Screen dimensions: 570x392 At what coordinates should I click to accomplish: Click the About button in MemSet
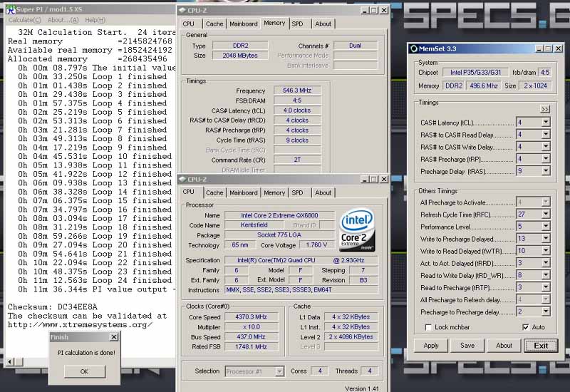(504, 346)
